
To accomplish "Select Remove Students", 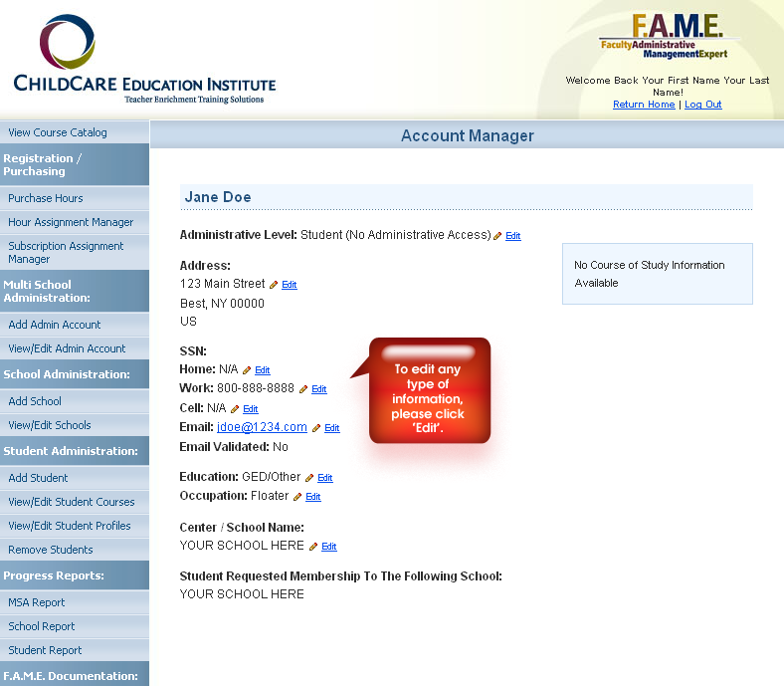I will click(x=75, y=550).
